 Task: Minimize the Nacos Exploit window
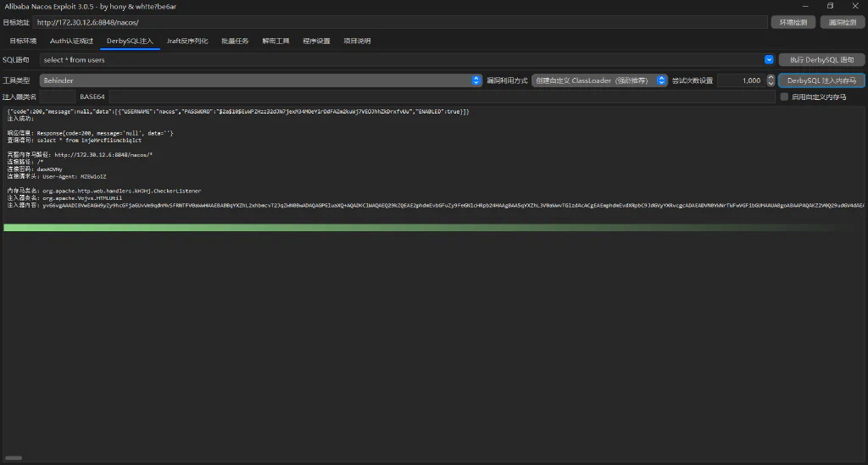805,6
